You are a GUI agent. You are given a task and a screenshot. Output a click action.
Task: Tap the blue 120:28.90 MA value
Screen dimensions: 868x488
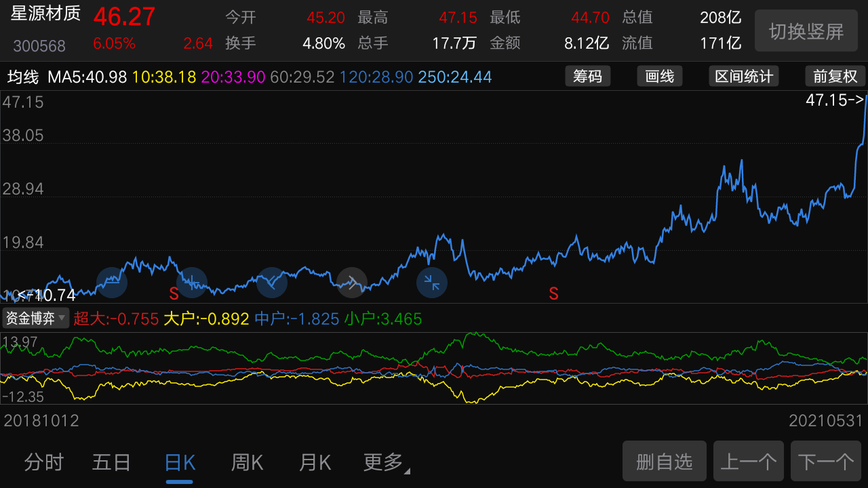tap(376, 77)
